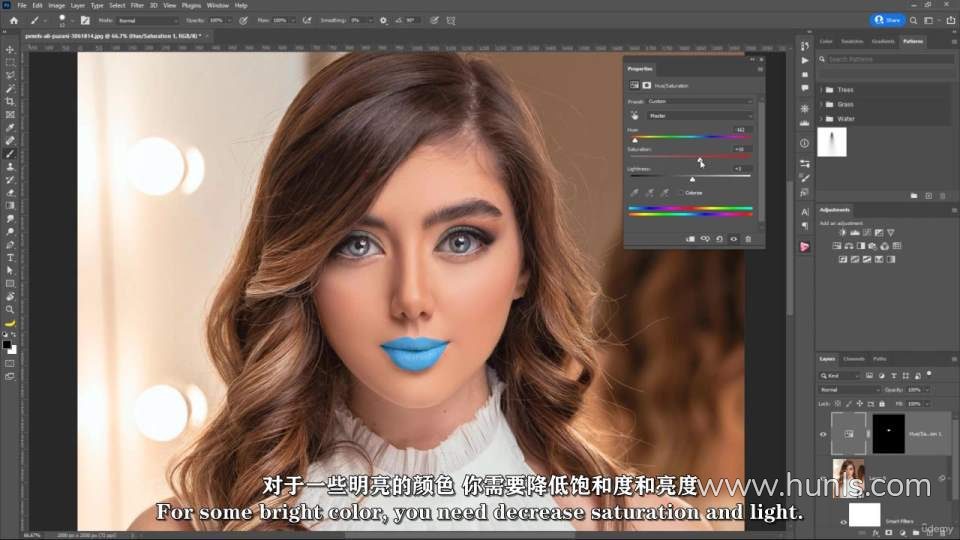960x540 pixels.
Task: Open the Window menu
Action: 217,6
